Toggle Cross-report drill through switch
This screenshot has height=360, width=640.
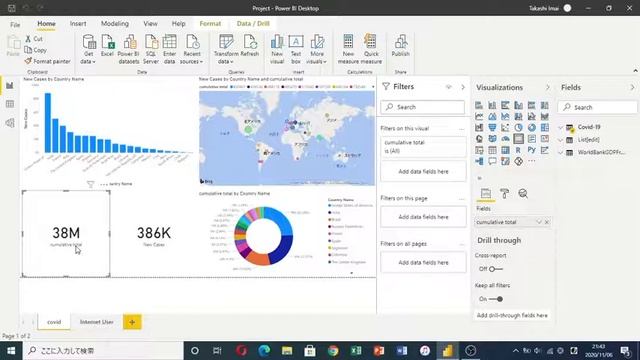pos(496,269)
